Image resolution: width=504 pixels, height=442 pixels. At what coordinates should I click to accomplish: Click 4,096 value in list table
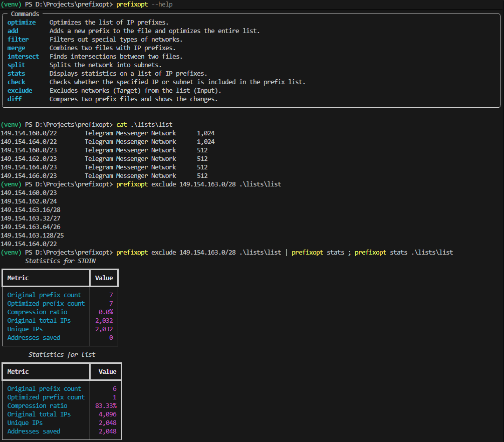(107, 414)
